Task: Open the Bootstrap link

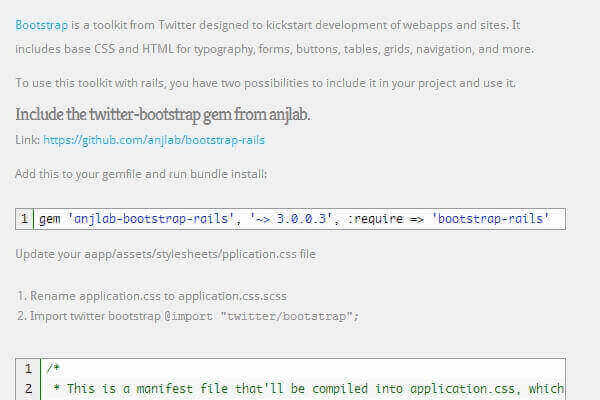Action: click(42, 25)
